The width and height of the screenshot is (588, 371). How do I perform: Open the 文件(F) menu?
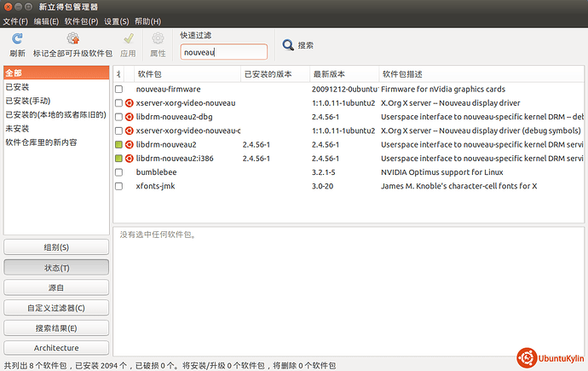15,20
